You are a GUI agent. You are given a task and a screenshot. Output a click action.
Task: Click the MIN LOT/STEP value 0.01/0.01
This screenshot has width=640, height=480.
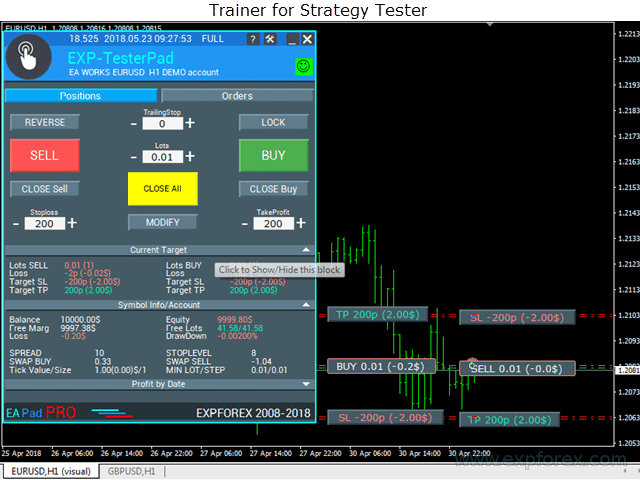pyautogui.click(x=269, y=370)
